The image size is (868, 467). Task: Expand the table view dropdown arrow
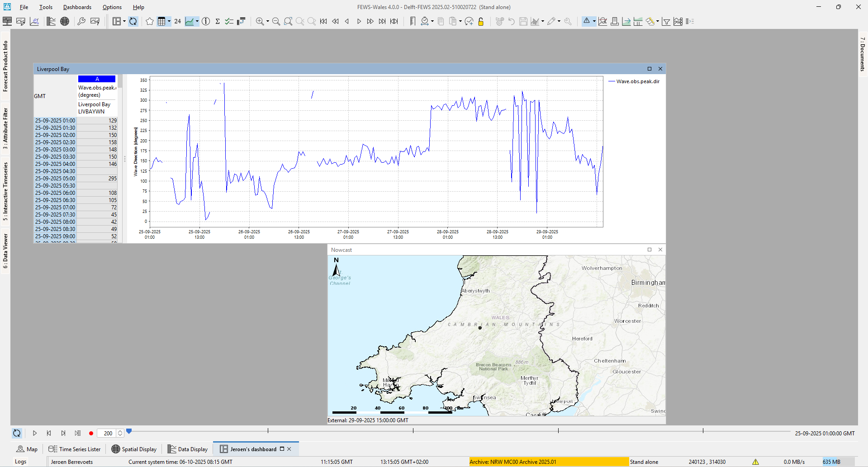(x=169, y=21)
